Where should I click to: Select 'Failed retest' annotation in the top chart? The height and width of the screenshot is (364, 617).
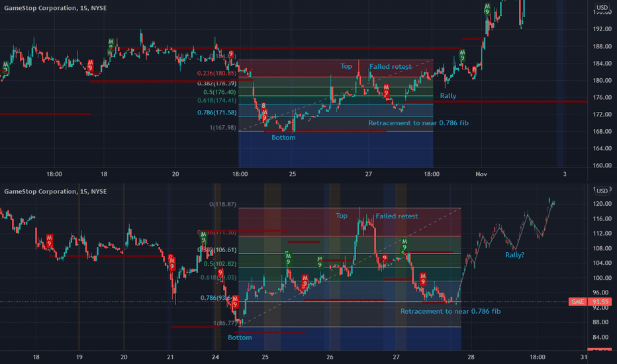(x=391, y=66)
